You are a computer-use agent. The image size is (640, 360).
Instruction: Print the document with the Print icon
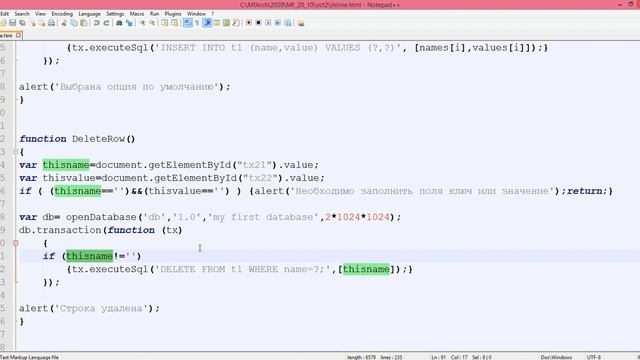pos(51,23)
